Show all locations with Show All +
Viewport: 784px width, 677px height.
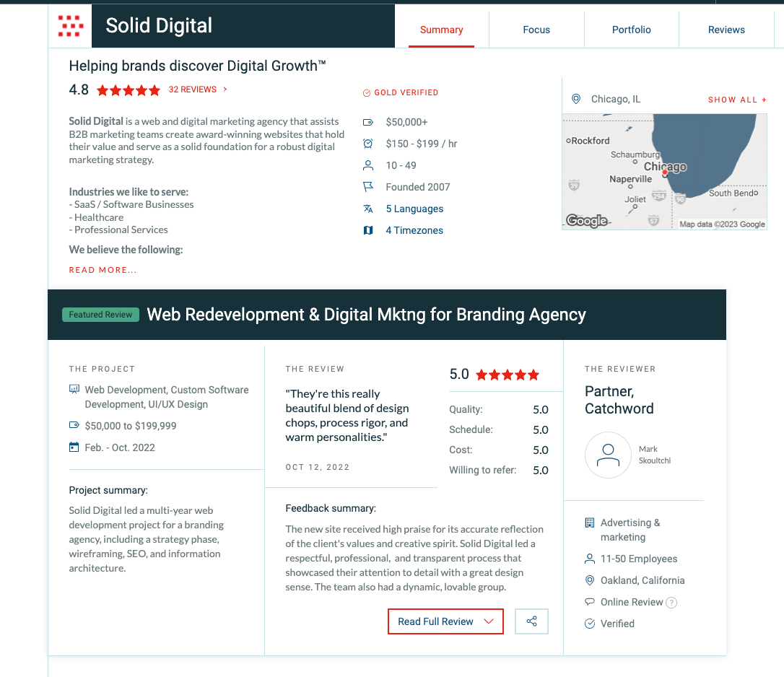(x=738, y=100)
